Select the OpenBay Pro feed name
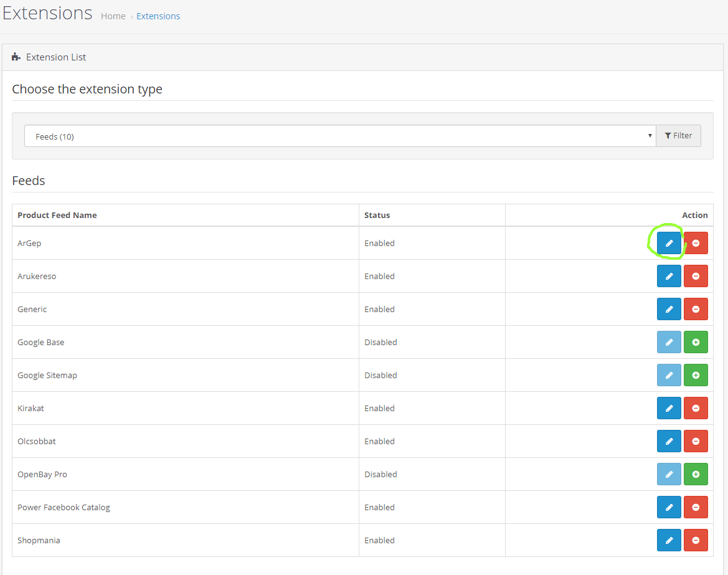Viewport: 728px width, 575px height. [42, 474]
